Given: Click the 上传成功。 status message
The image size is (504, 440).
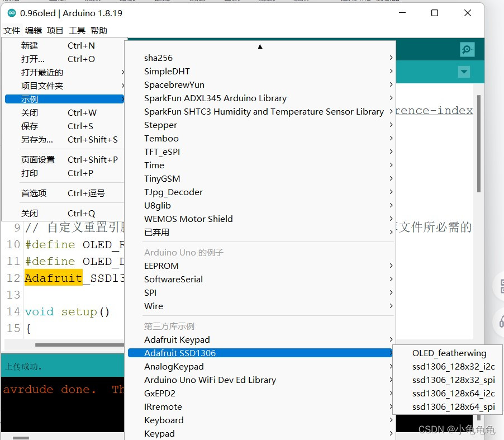Looking at the screenshot, I should click(x=23, y=366).
